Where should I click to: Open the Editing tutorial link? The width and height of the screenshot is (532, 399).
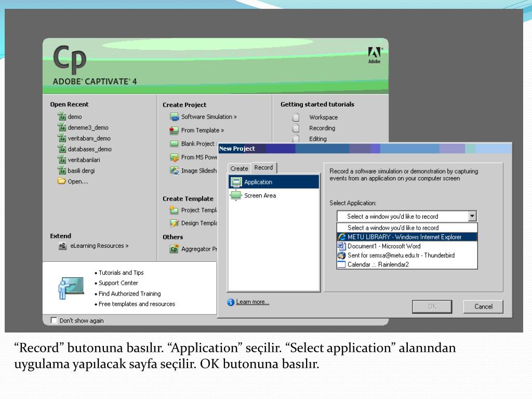pyautogui.click(x=318, y=139)
